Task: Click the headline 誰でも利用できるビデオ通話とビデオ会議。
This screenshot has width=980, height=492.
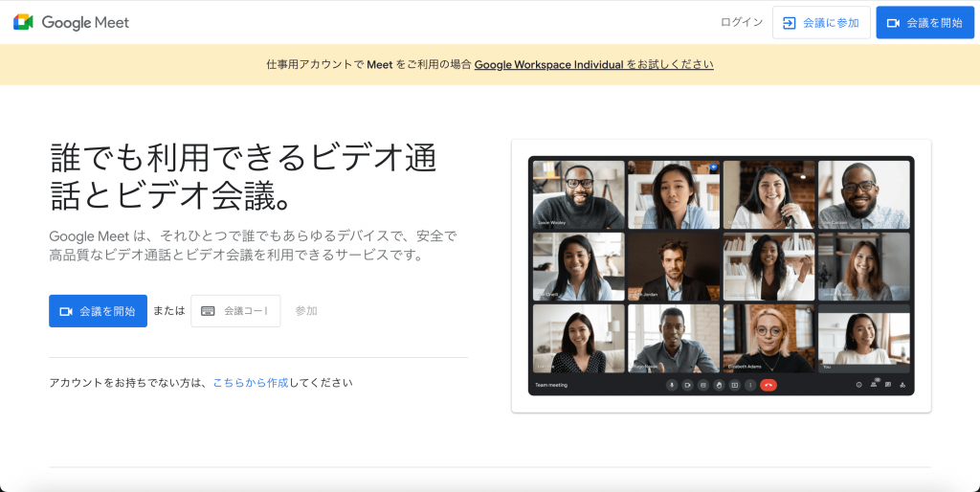Action: [x=243, y=176]
